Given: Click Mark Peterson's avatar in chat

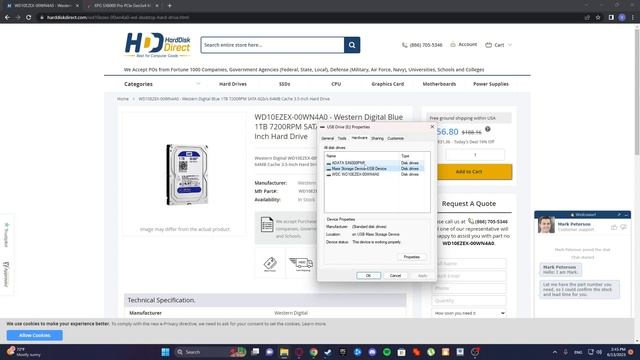Looking at the screenshot, I should [546, 225].
